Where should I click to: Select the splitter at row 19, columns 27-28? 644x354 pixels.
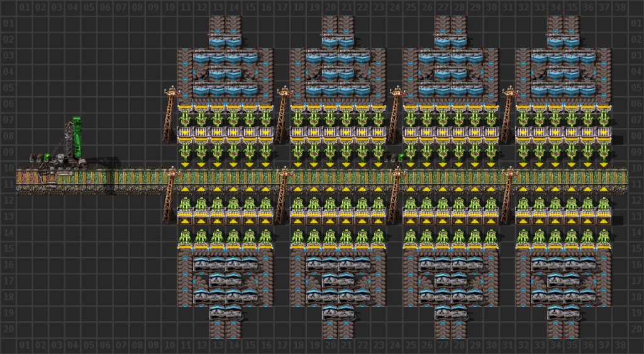pos(451,313)
